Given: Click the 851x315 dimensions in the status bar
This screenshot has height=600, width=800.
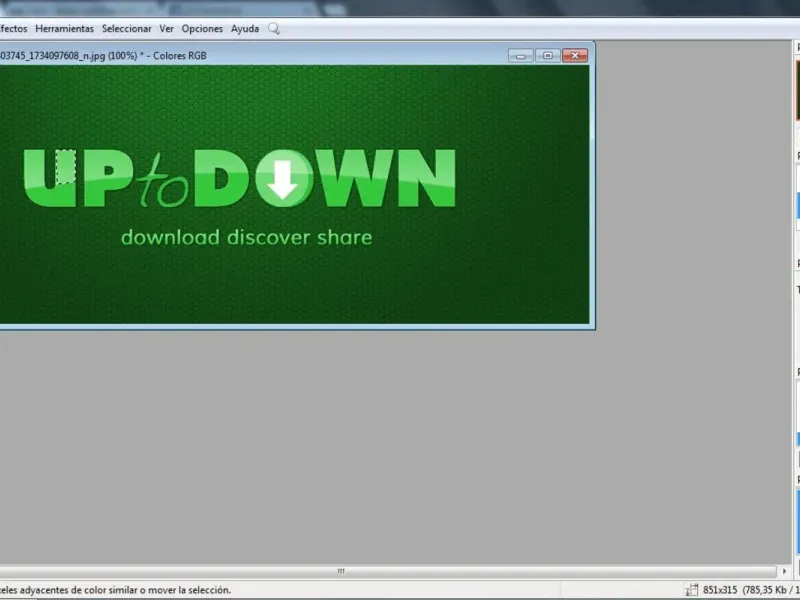Looking at the screenshot, I should tap(720, 590).
